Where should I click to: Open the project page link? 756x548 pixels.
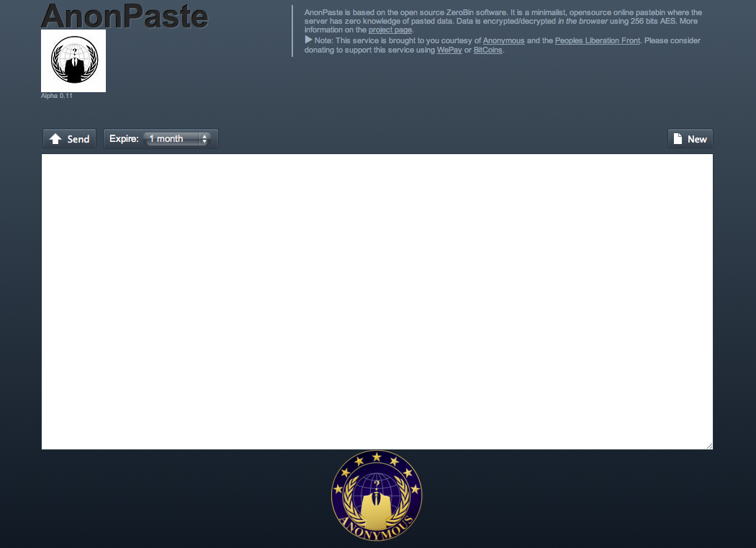(x=390, y=30)
